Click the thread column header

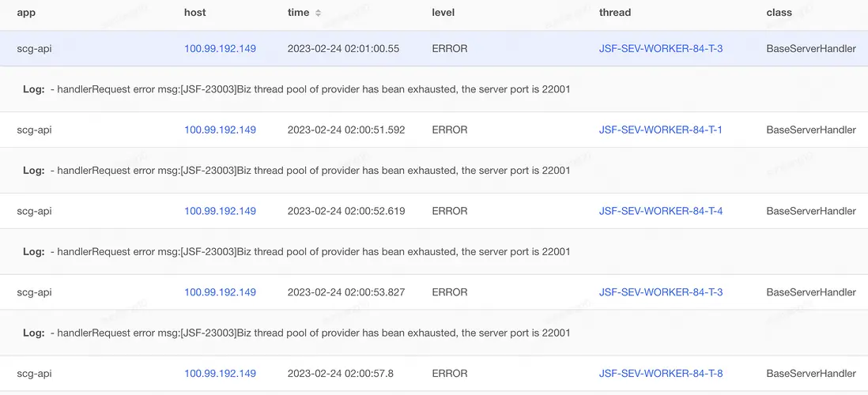coord(614,13)
